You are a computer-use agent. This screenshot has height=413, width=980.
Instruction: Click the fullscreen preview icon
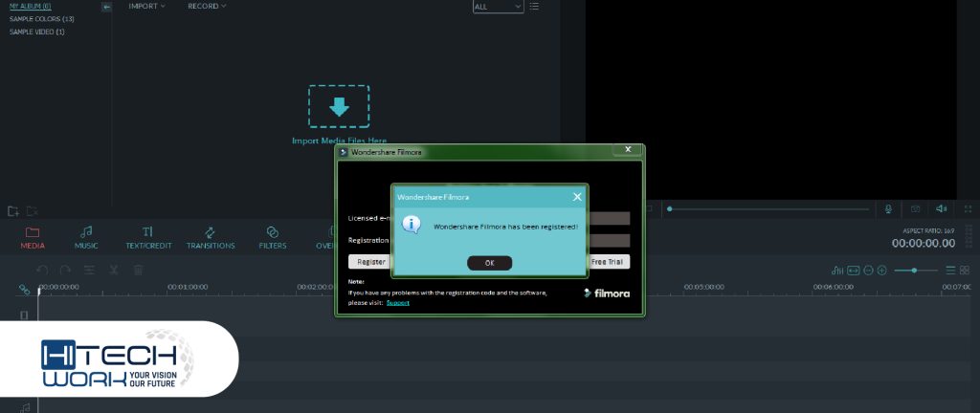click(x=969, y=209)
